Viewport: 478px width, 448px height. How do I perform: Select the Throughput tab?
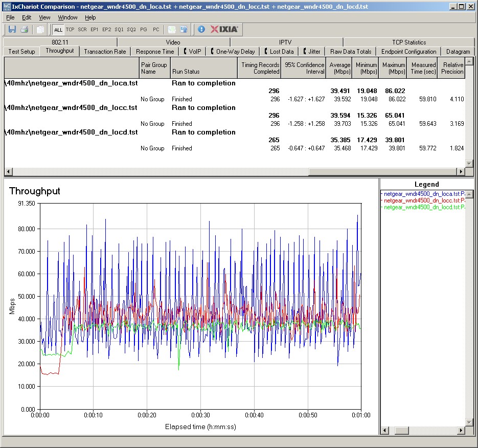(x=60, y=51)
